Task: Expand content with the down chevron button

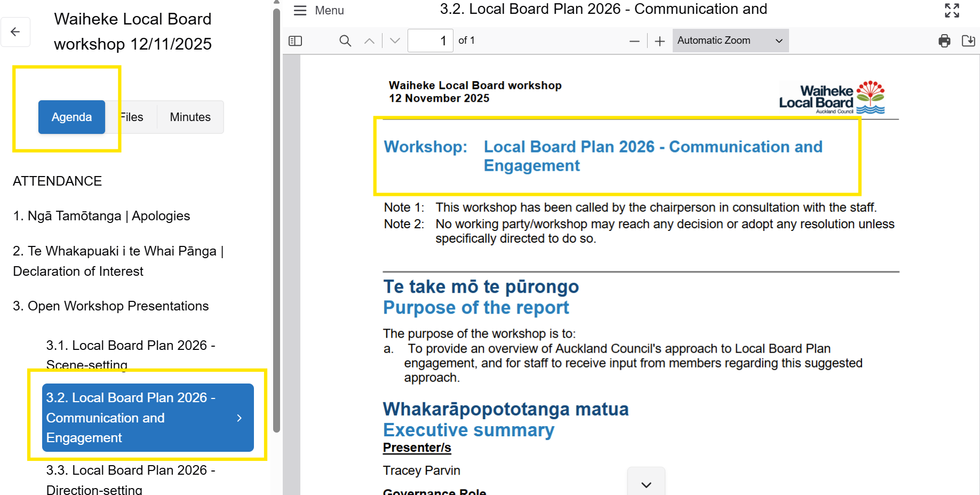Action: tap(646, 484)
